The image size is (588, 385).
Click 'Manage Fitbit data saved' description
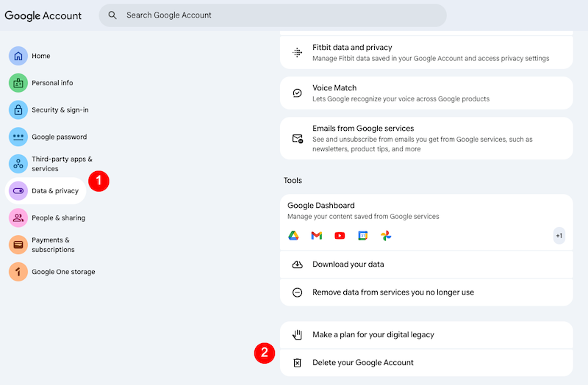[431, 59]
